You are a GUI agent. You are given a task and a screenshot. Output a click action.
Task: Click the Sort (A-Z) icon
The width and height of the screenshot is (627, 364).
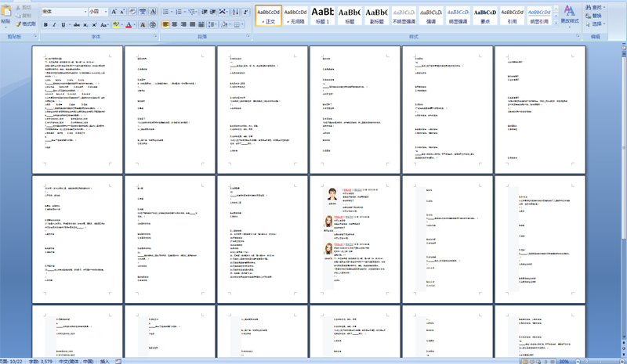[x=235, y=12]
